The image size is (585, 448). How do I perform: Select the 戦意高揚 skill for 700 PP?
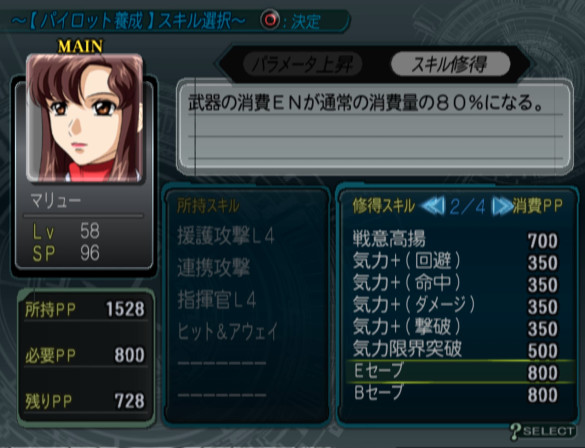point(456,239)
